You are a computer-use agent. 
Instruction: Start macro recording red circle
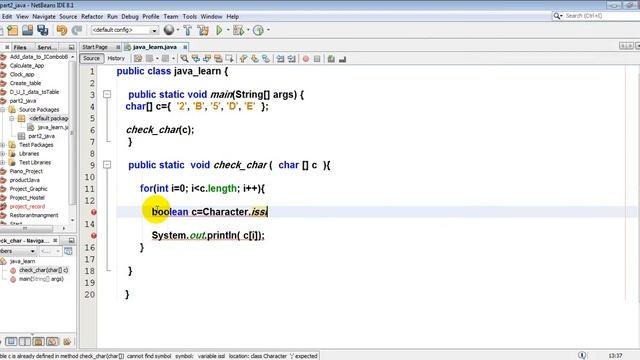[306, 59]
